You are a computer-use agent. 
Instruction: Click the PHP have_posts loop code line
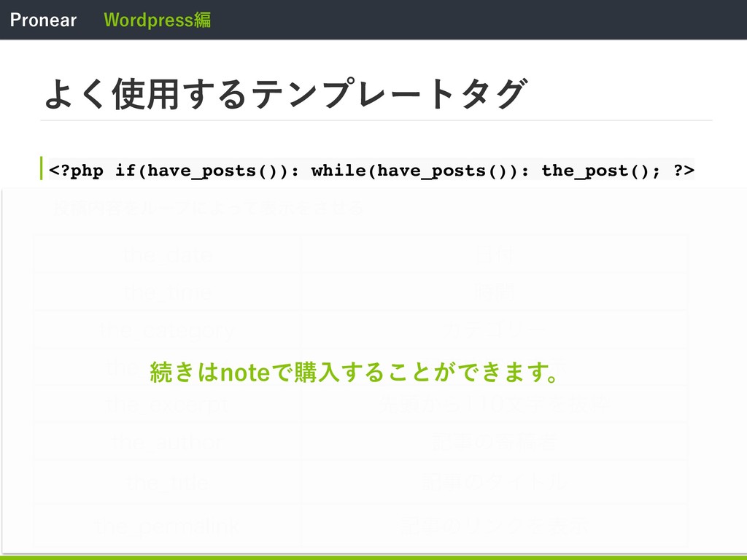tap(371, 170)
